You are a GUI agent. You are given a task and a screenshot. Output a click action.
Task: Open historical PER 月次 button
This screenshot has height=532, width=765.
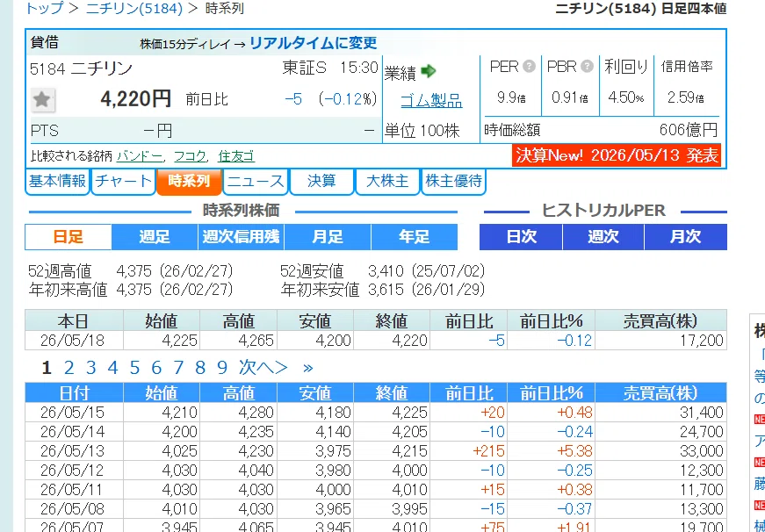(x=686, y=237)
